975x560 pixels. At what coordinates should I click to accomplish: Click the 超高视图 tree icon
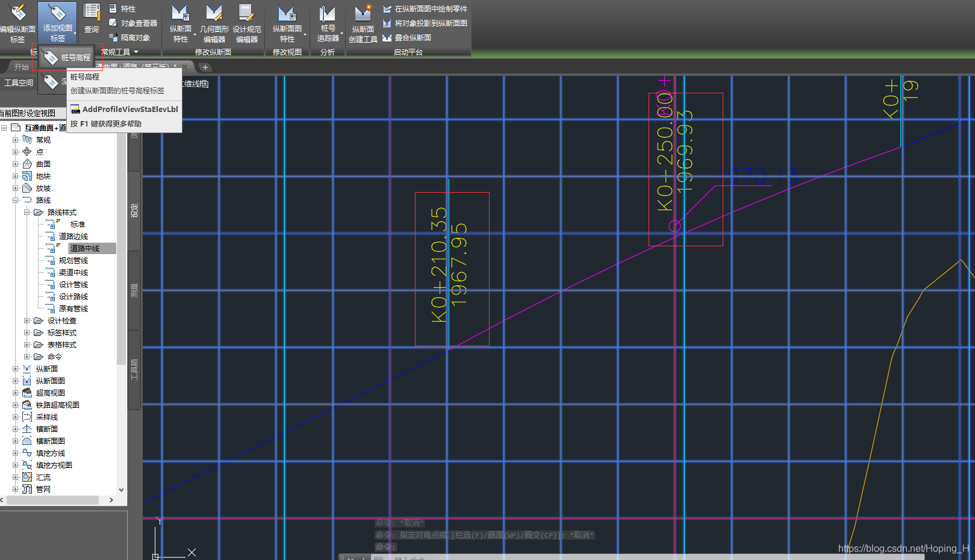pos(27,393)
